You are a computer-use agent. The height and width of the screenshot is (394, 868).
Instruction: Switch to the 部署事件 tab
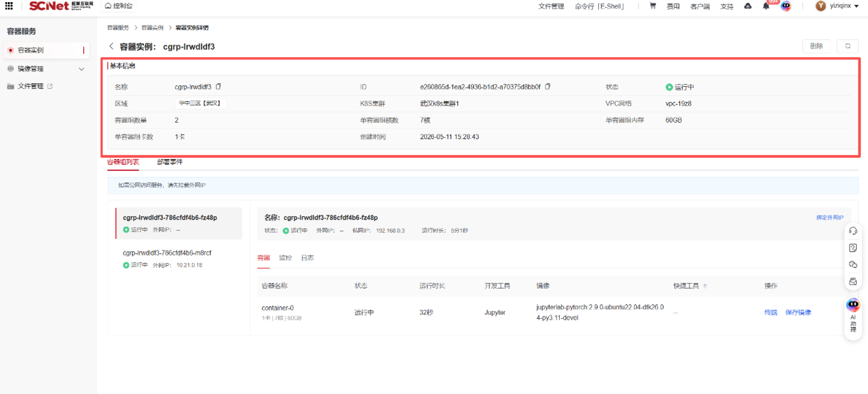170,162
